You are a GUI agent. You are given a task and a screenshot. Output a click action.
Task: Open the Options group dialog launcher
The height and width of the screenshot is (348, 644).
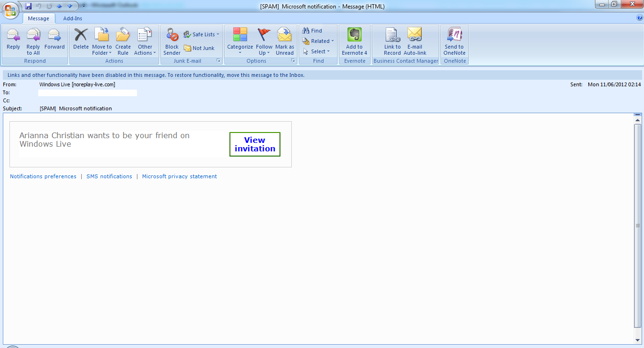(x=293, y=61)
